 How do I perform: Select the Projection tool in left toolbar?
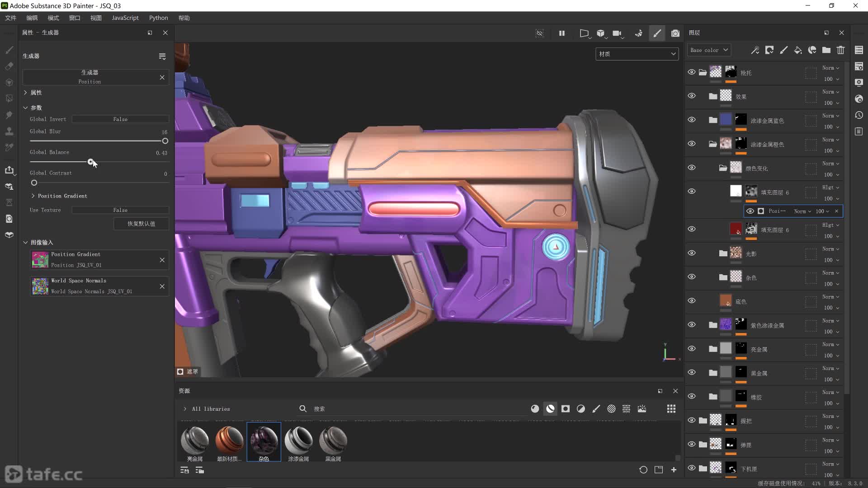(x=9, y=82)
